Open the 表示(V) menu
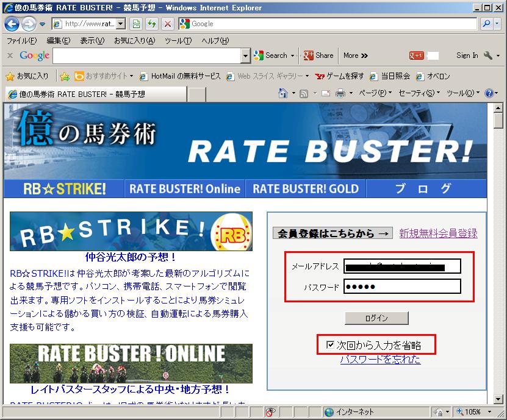Screen dimensions: 507x420 click(x=92, y=41)
